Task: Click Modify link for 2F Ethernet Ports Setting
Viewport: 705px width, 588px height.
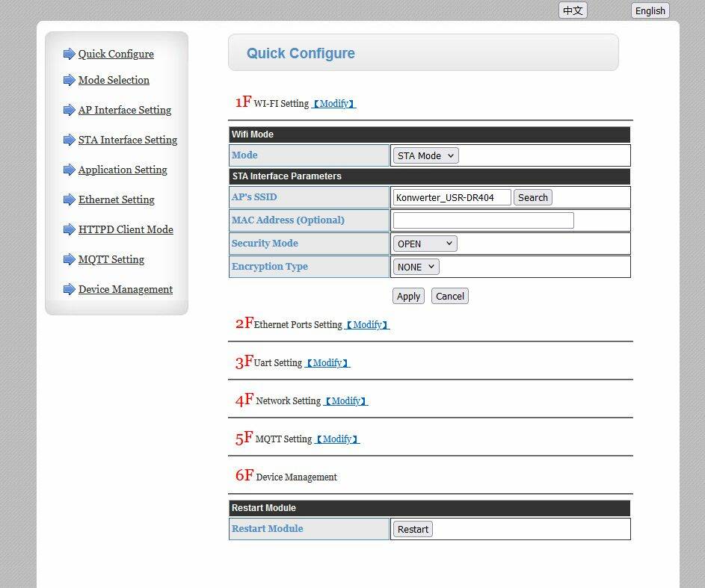Action: 367,325
